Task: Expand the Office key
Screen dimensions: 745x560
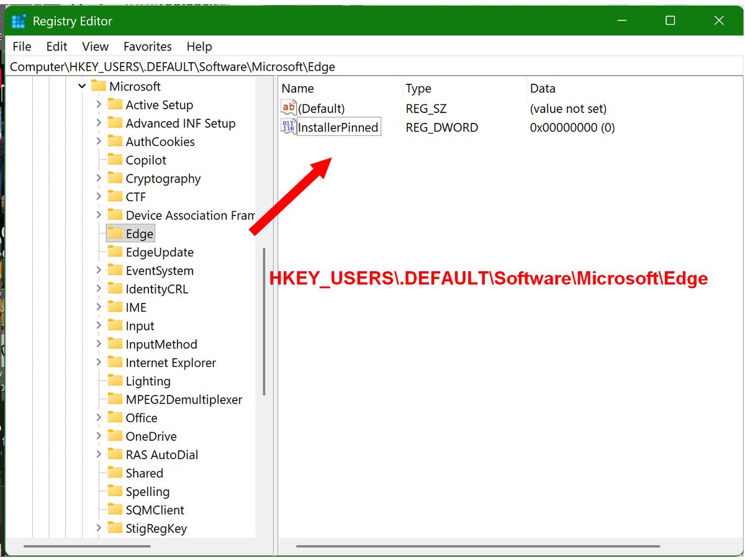Action: pyautogui.click(x=99, y=418)
